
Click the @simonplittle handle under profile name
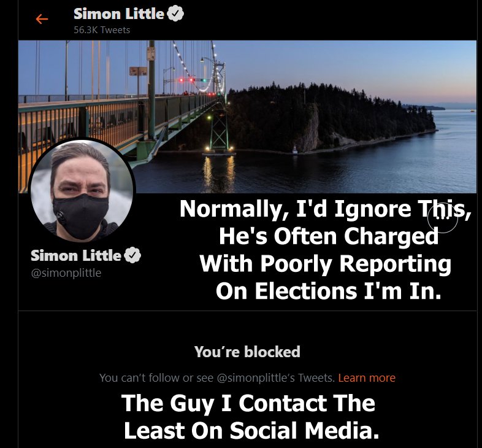coord(66,272)
